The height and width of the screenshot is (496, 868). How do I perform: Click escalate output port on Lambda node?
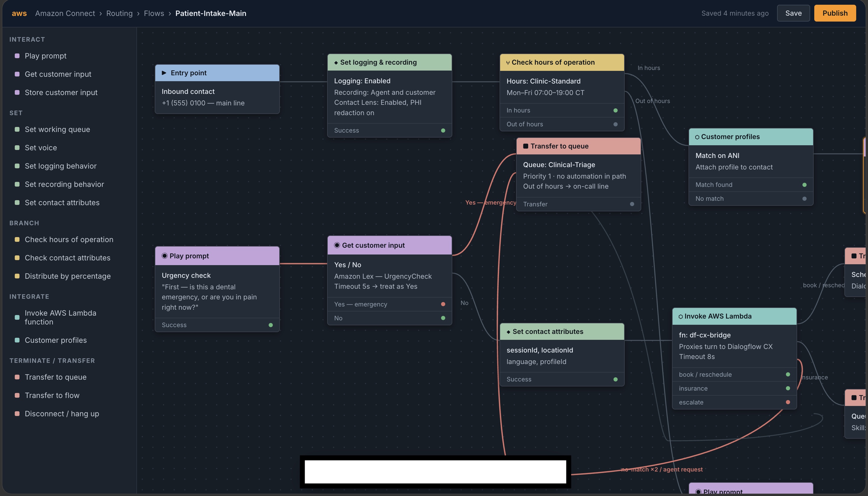788,402
